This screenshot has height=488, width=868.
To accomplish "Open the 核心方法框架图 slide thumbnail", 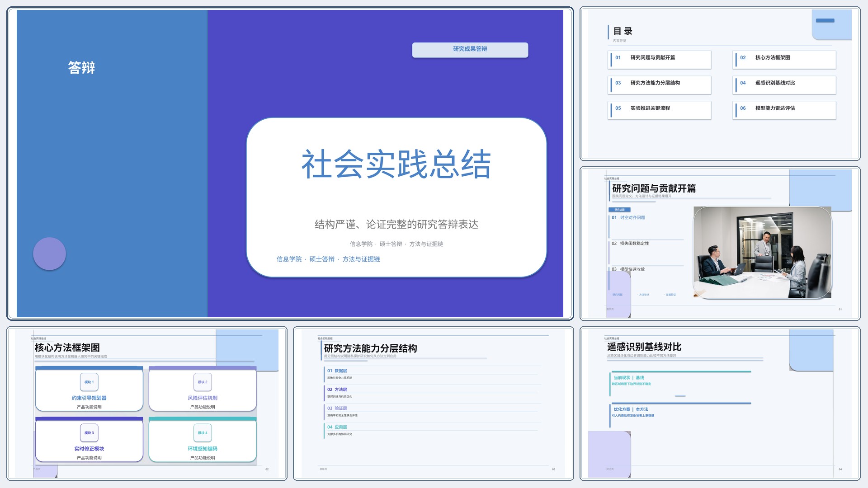I will click(147, 403).
